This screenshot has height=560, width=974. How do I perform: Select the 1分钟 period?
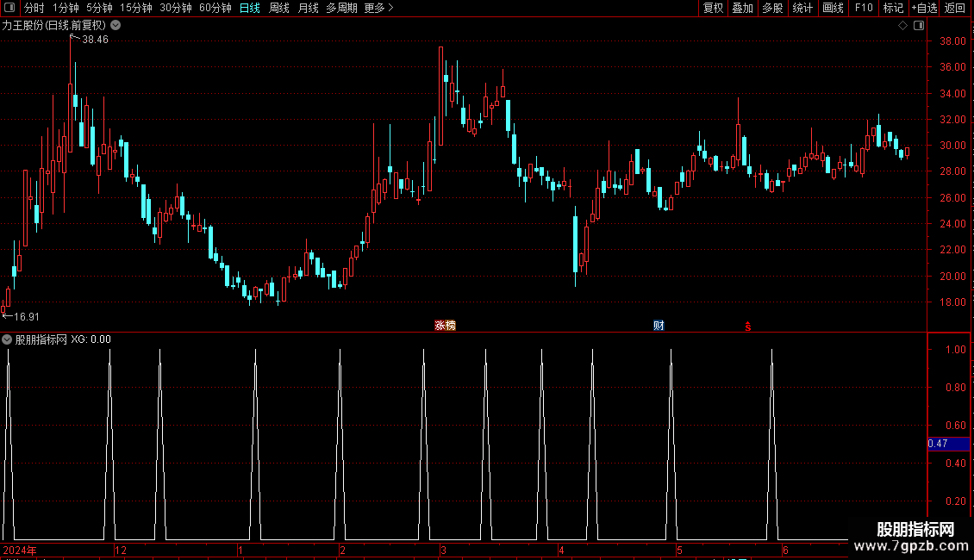pyautogui.click(x=66, y=8)
